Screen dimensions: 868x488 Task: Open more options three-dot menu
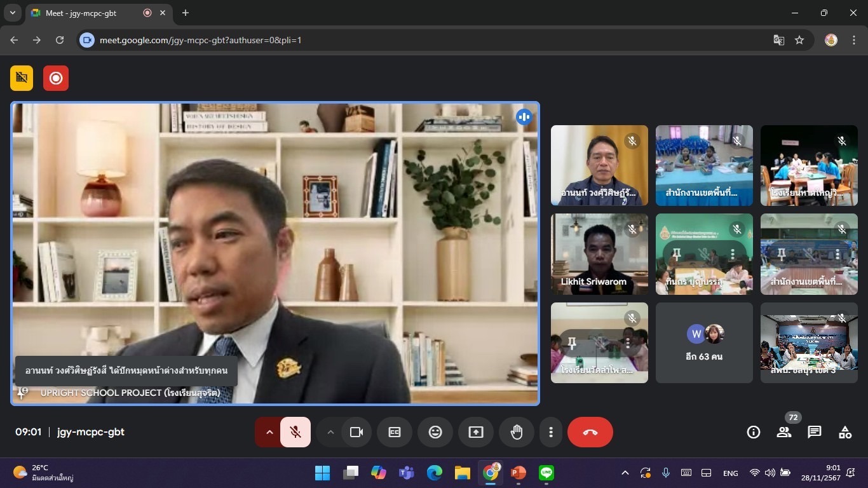pos(551,432)
